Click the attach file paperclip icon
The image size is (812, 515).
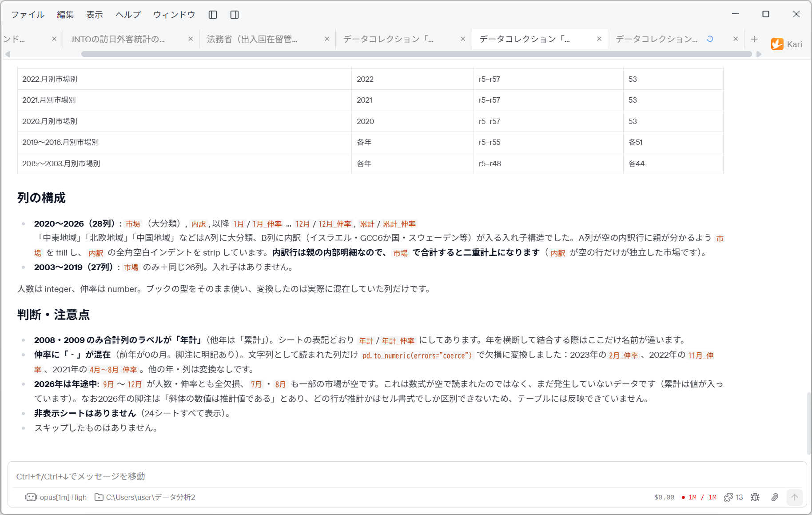point(775,497)
